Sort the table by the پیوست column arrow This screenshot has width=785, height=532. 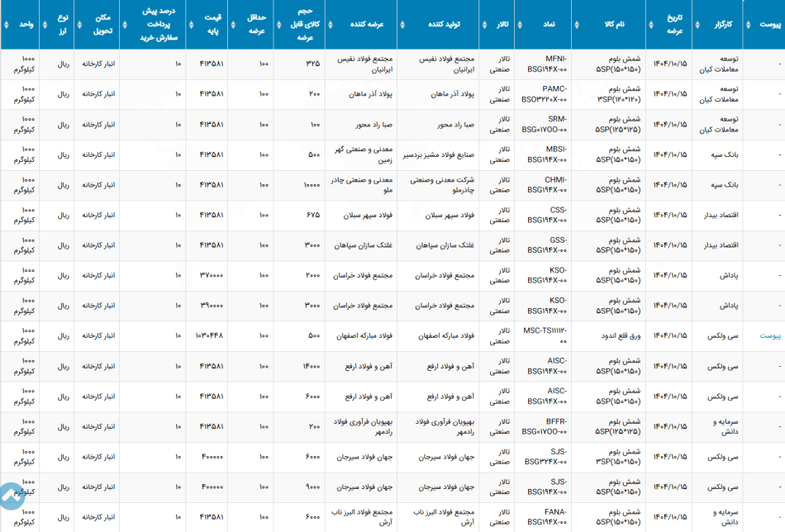749,25
